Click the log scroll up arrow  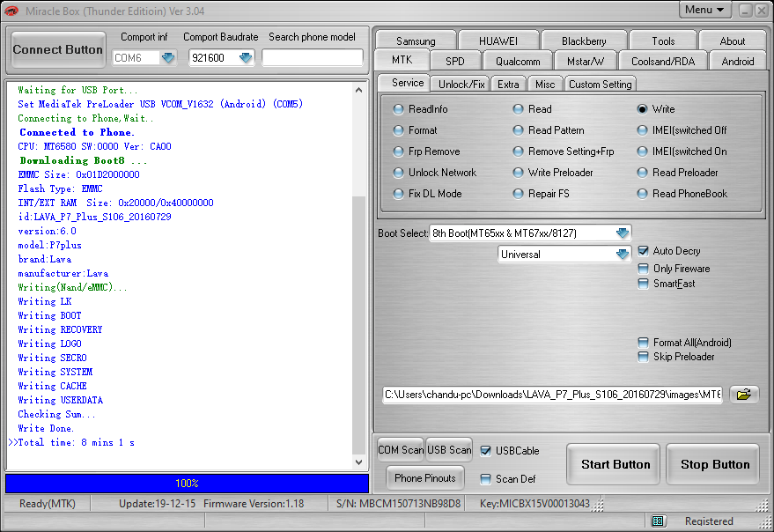[x=359, y=90]
